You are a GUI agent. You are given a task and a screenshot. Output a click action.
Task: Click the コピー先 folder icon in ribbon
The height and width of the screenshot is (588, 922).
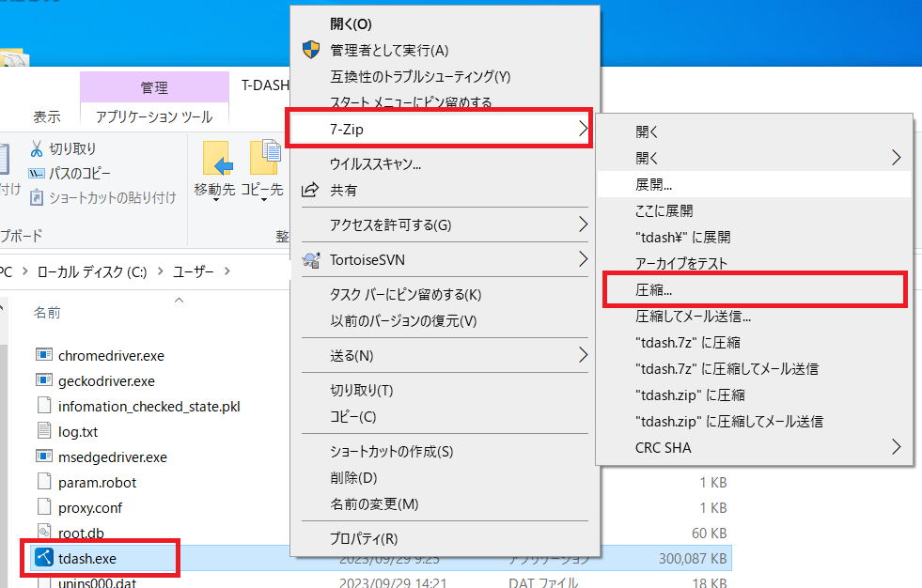point(263,160)
